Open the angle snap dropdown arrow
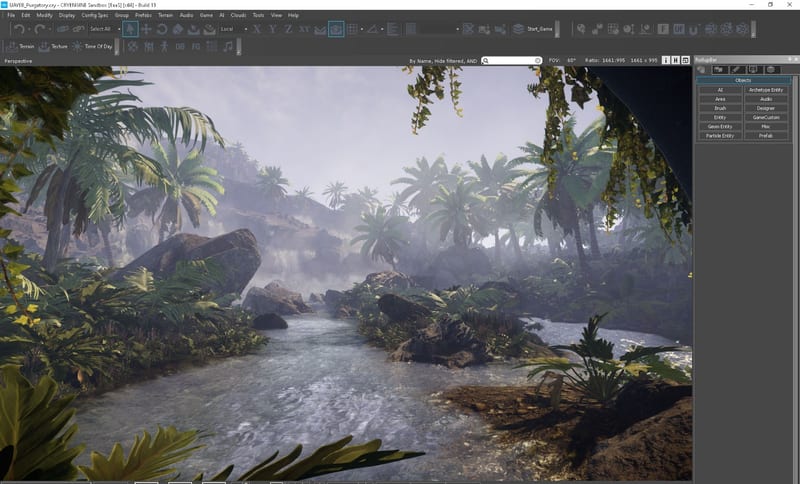Screen dimensions: 800x484 tap(382, 30)
